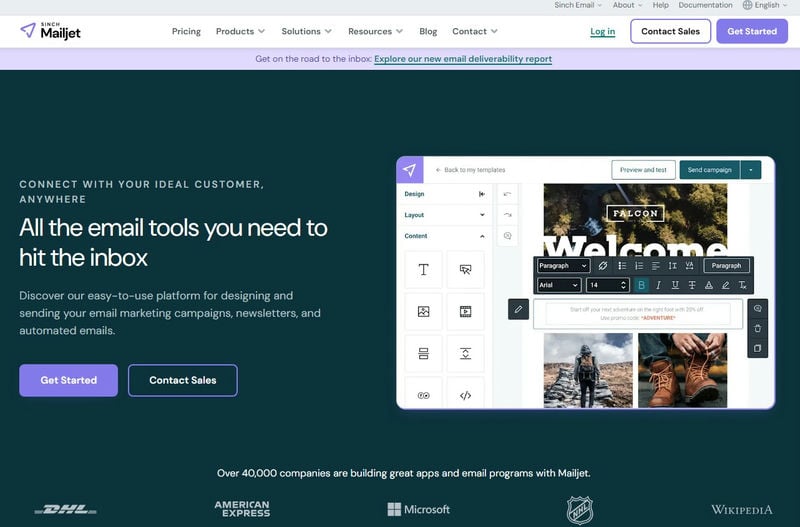Select the Video content block icon
This screenshot has width=800, height=527.
click(x=465, y=311)
